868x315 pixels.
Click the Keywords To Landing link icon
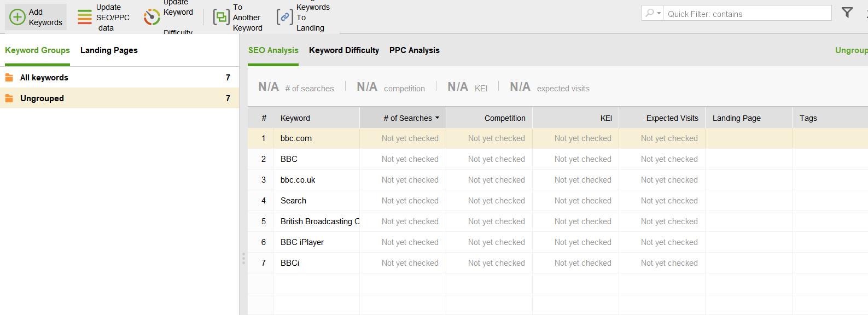tap(284, 17)
